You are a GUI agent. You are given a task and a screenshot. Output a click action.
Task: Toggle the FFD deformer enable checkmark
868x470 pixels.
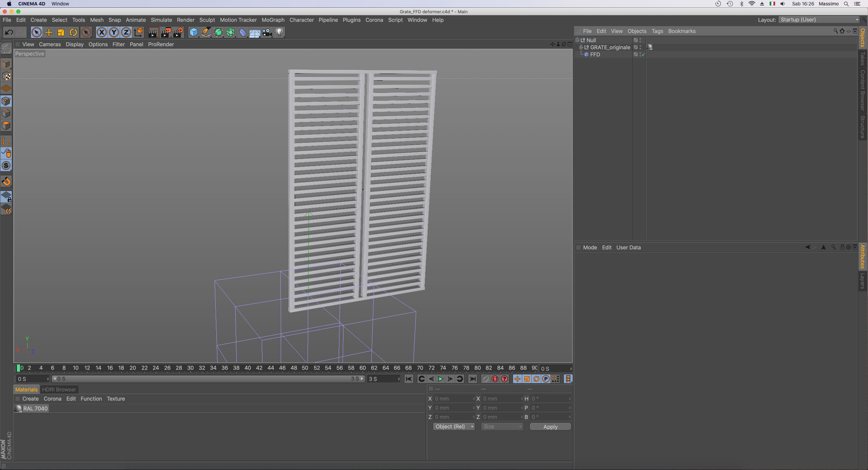pyautogui.click(x=643, y=55)
